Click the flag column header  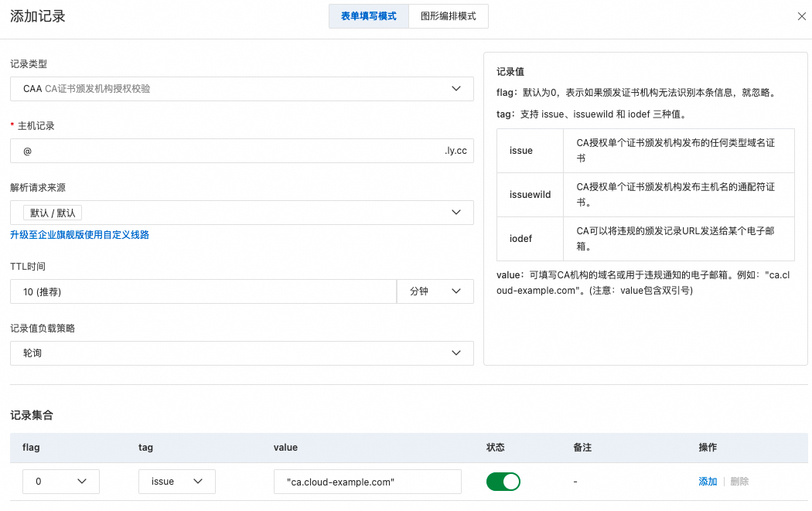31,448
